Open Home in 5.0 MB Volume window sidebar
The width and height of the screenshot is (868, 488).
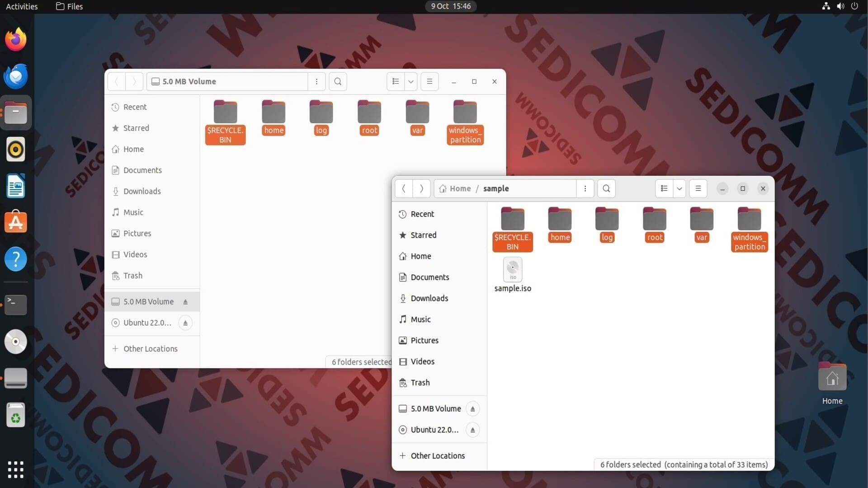point(152,149)
